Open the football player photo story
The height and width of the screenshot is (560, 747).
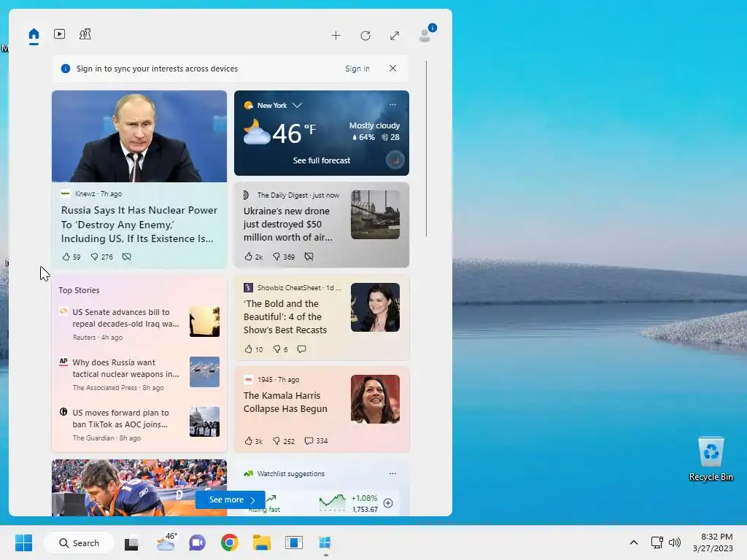(139, 488)
